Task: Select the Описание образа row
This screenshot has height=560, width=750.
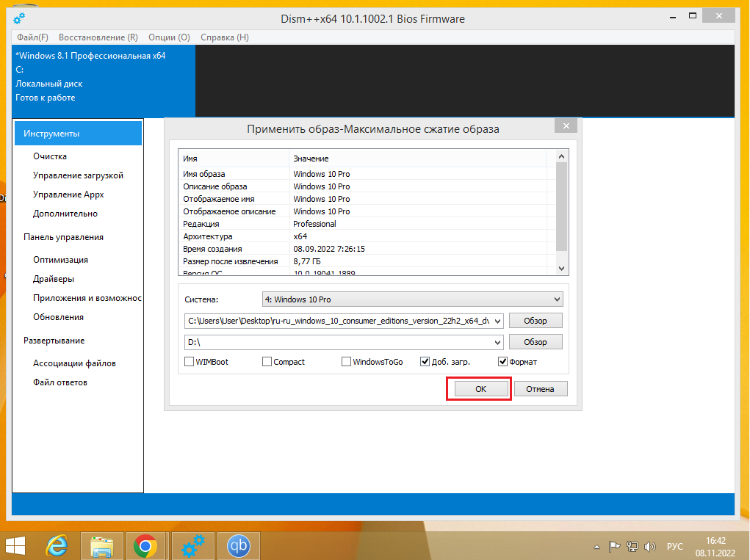Action: pyautogui.click(x=367, y=186)
